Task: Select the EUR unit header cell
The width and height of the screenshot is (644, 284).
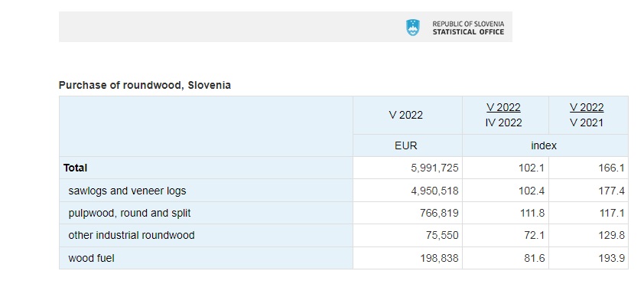Action: (x=406, y=145)
